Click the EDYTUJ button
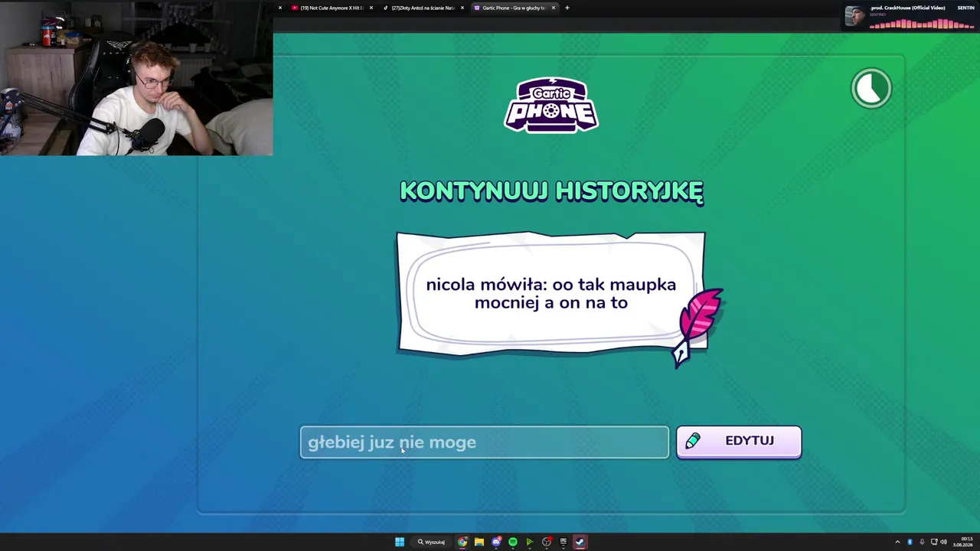This screenshot has width=980, height=551. (739, 442)
